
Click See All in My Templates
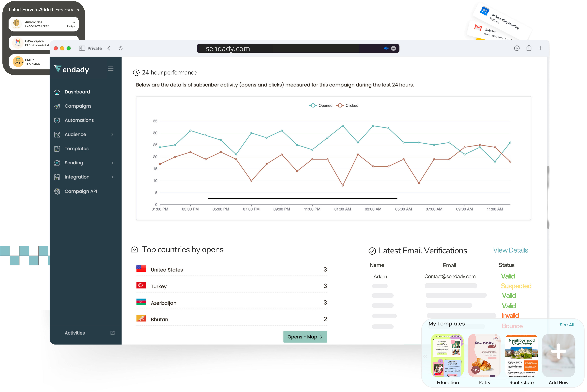click(x=567, y=325)
